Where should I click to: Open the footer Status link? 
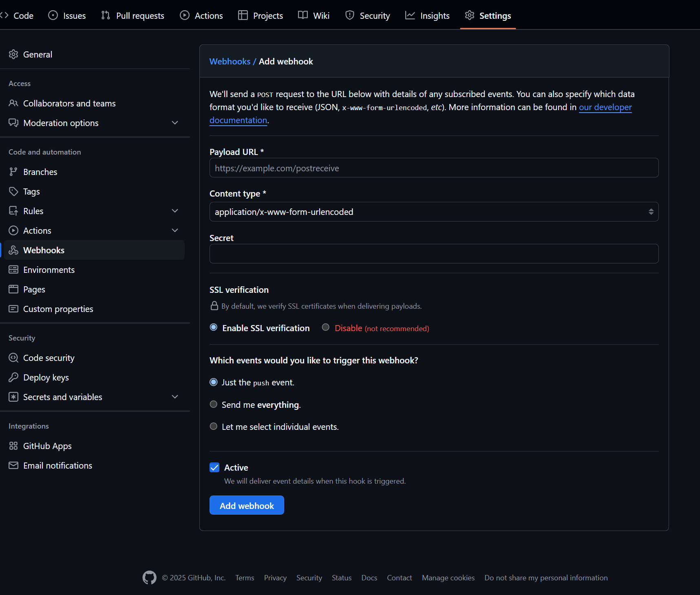point(341,578)
